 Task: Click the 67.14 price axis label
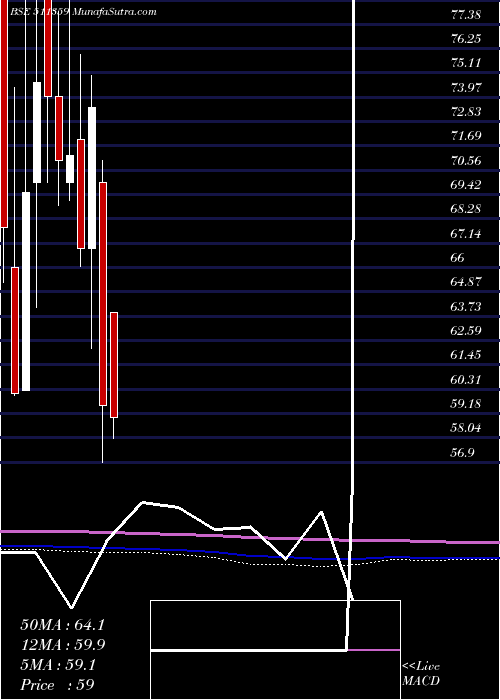(x=466, y=233)
